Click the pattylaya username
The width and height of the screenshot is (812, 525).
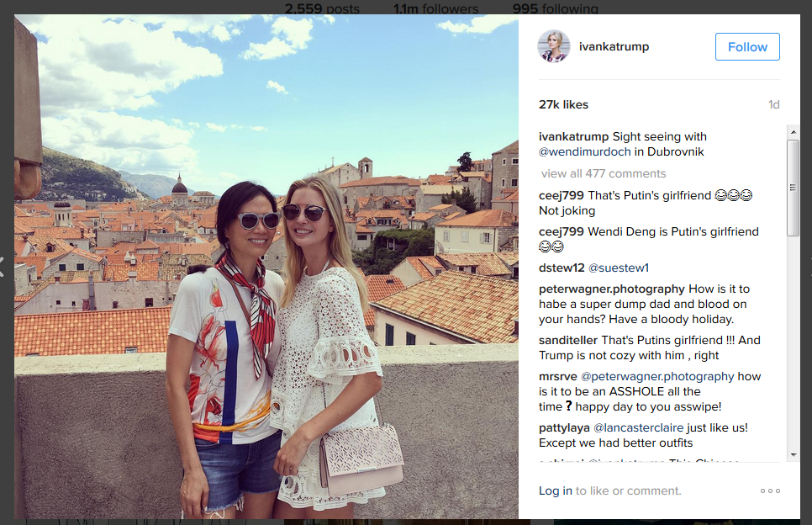point(564,427)
